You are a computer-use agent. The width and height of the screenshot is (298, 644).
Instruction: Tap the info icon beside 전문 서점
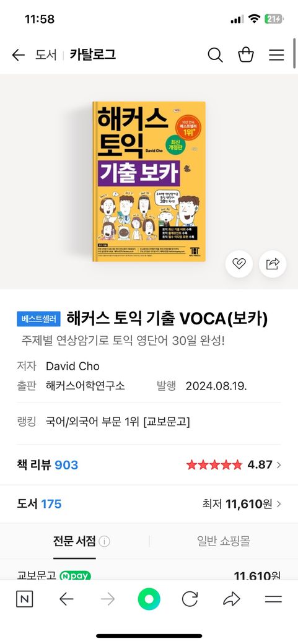pos(105,542)
